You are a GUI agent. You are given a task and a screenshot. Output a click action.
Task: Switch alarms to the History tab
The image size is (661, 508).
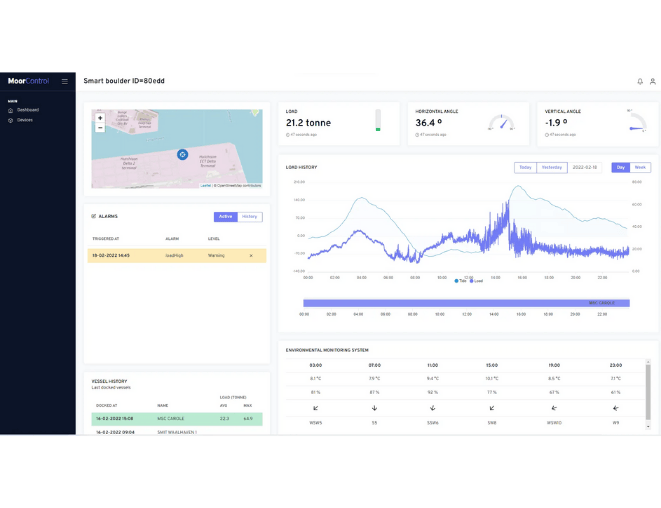[x=250, y=216]
